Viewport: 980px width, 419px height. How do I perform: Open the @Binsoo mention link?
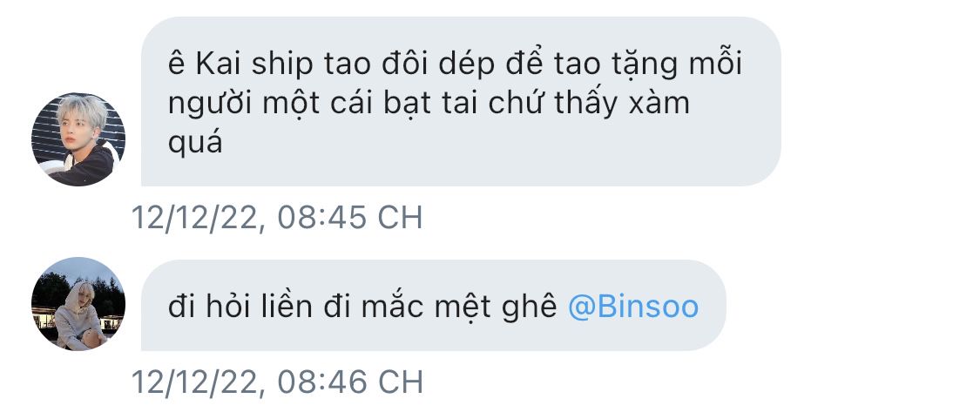point(633,307)
